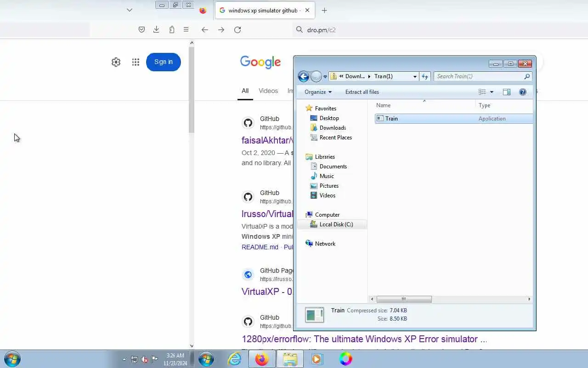Click the muted volume tray icon
Image resolution: width=588 pixels, height=368 pixels.
pos(144,359)
